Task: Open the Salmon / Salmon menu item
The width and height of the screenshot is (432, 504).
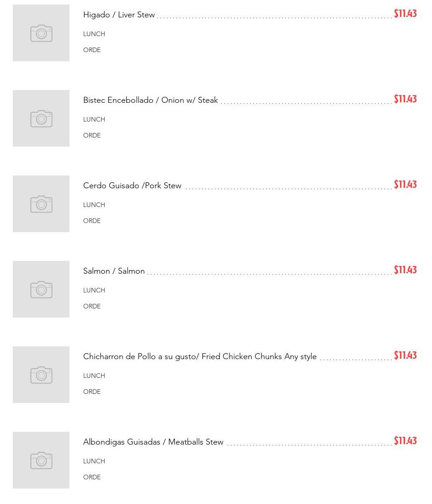Action: [x=114, y=271]
